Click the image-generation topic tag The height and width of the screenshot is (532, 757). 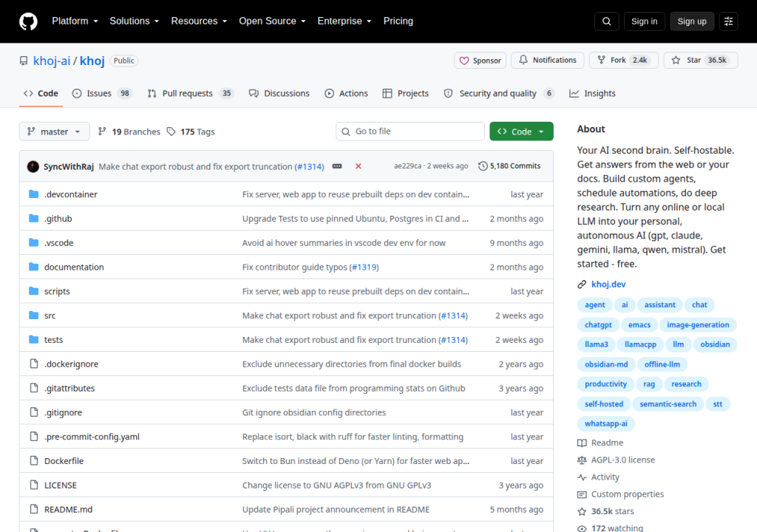tap(698, 325)
